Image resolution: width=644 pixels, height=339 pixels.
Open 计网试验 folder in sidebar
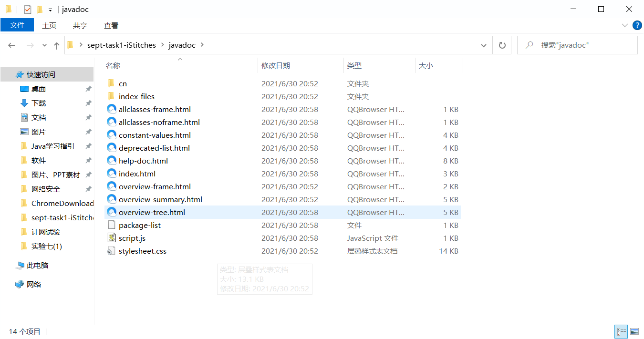(x=46, y=232)
